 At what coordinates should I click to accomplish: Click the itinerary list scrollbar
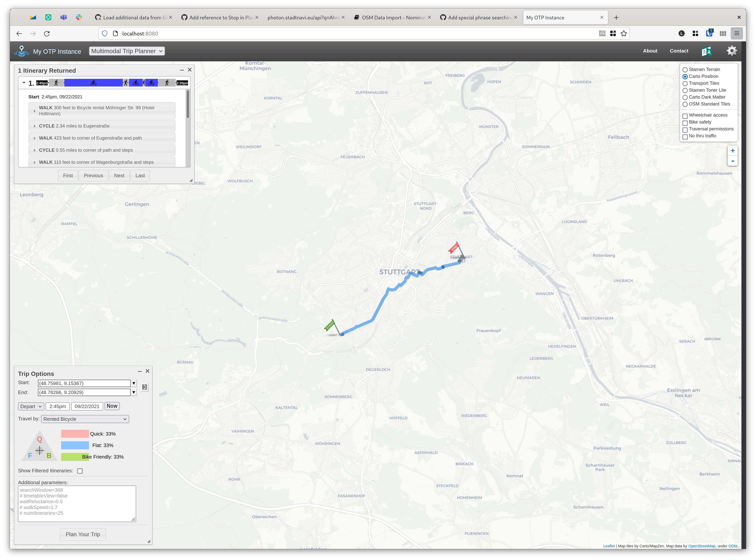pyautogui.click(x=188, y=104)
